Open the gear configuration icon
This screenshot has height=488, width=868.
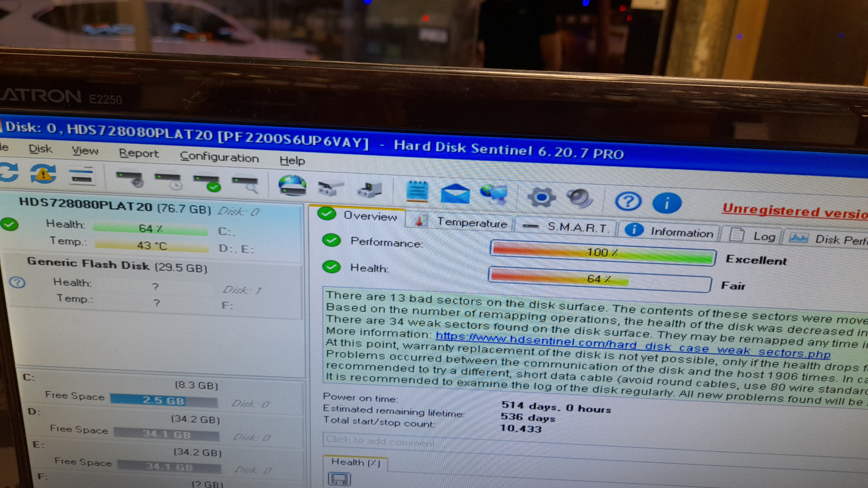point(541,197)
